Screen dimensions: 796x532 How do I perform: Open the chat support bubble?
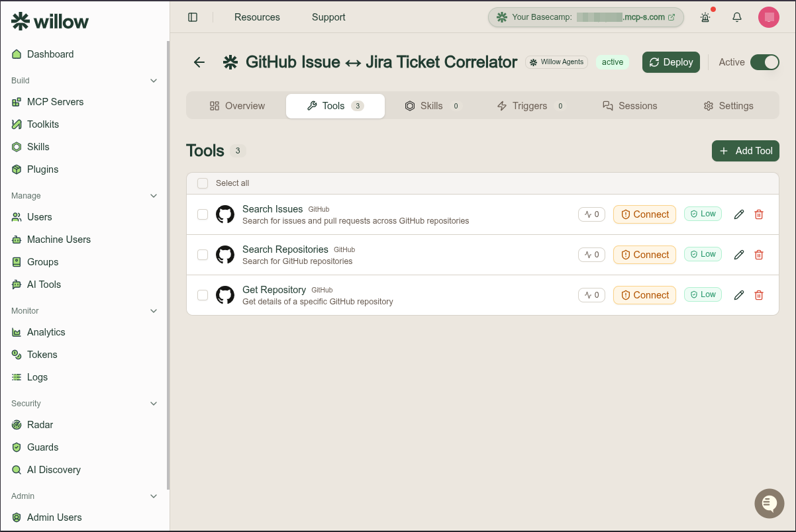(x=769, y=504)
